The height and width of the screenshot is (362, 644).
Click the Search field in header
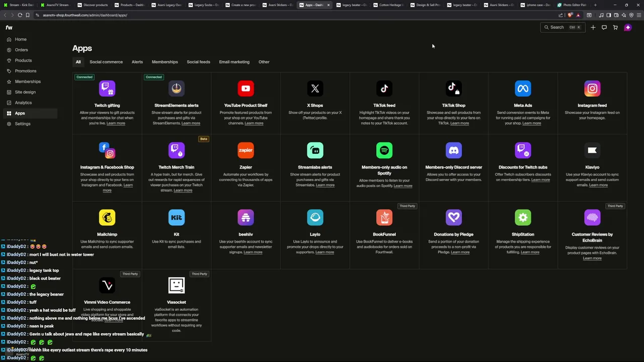[563, 27]
